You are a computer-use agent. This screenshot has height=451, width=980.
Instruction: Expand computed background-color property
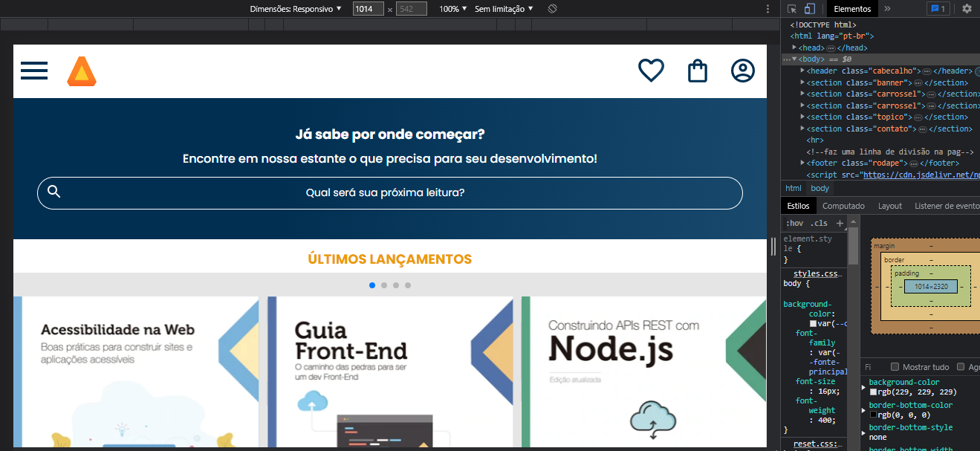(x=863, y=387)
